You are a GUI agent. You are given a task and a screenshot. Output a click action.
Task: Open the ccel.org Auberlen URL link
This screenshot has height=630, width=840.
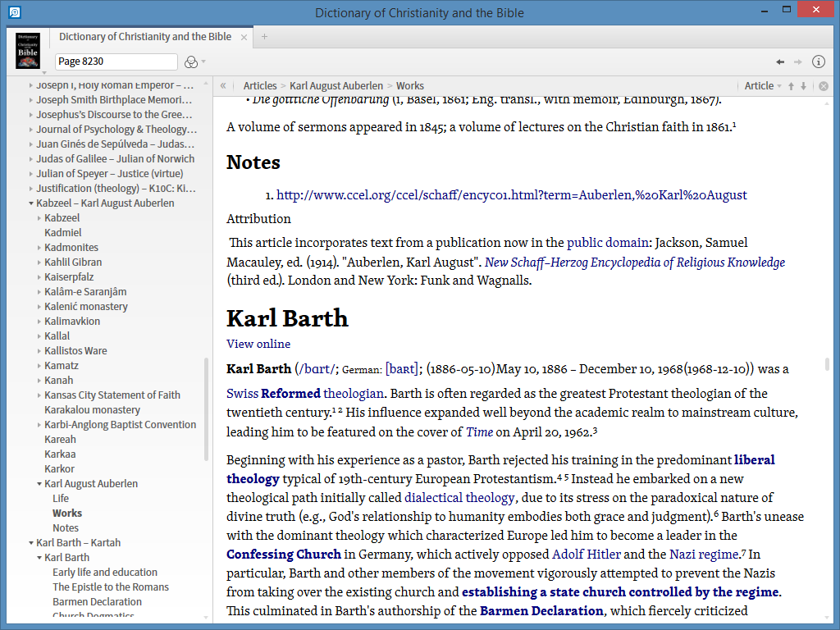tap(512, 195)
